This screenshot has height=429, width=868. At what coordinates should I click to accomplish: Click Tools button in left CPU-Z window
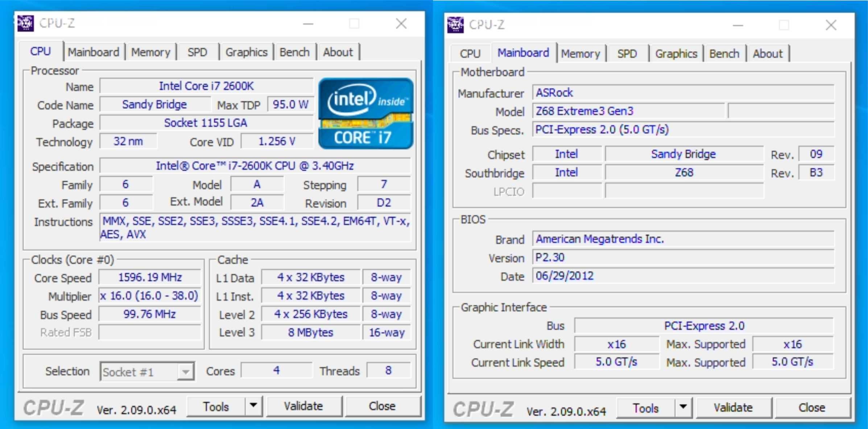point(216,407)
